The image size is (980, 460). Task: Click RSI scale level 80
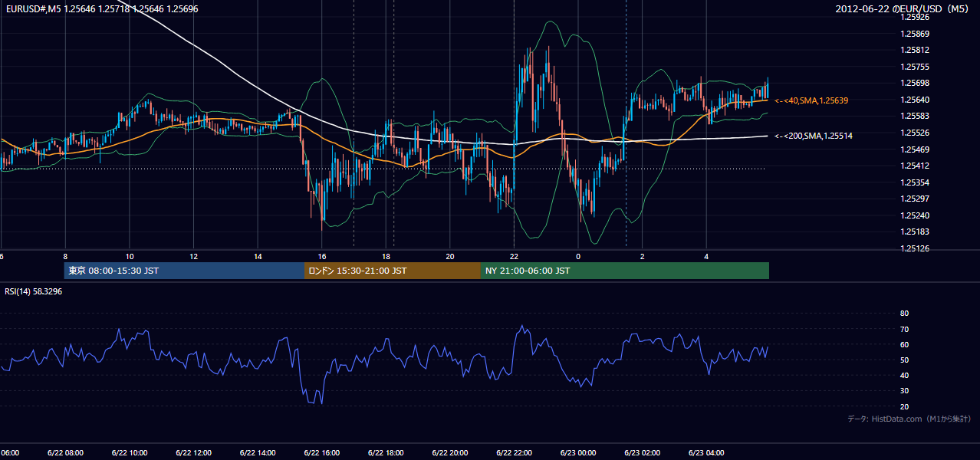[904, 314]
